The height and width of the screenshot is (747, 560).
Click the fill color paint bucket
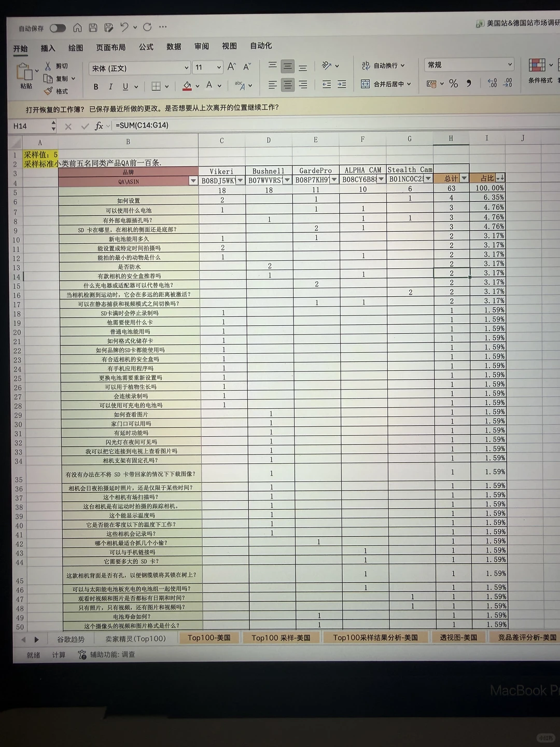[187, 86]
